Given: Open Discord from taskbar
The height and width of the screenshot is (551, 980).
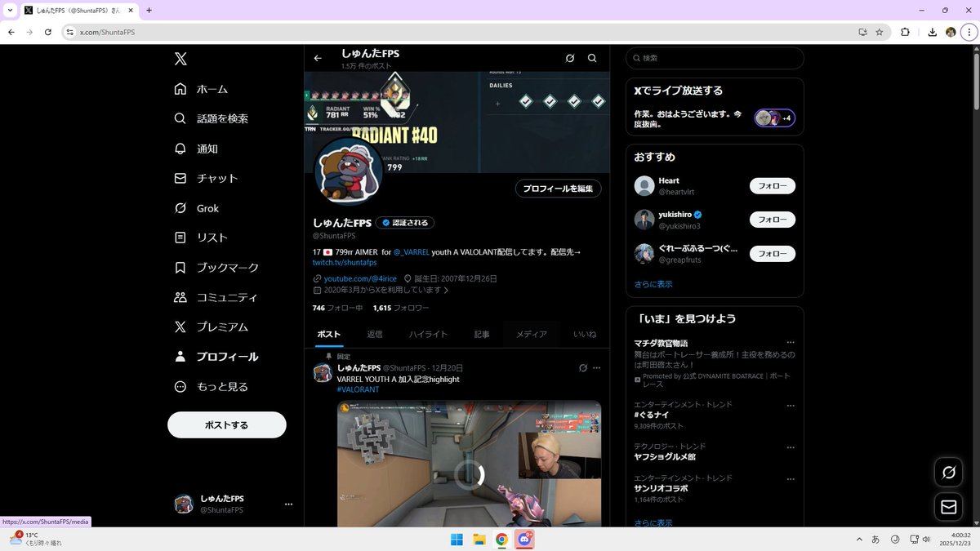Looking at the screenshot, I should point(523,540).
